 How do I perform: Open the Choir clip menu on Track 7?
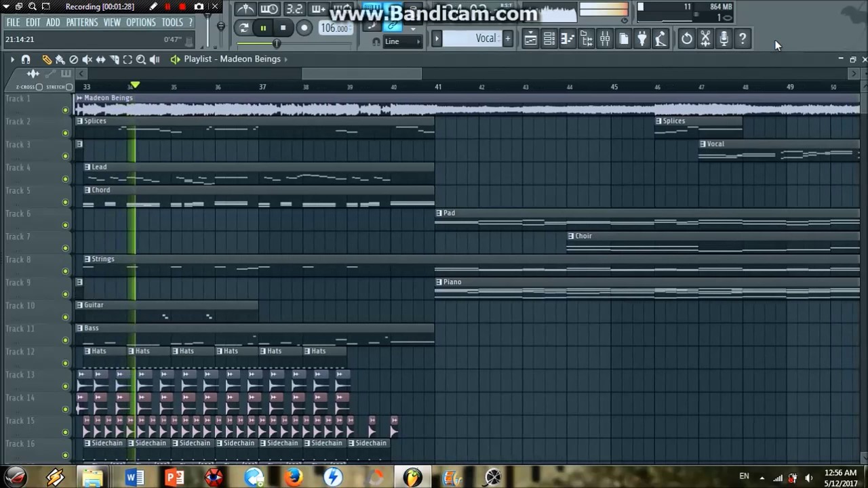click(x=571, y=236)
